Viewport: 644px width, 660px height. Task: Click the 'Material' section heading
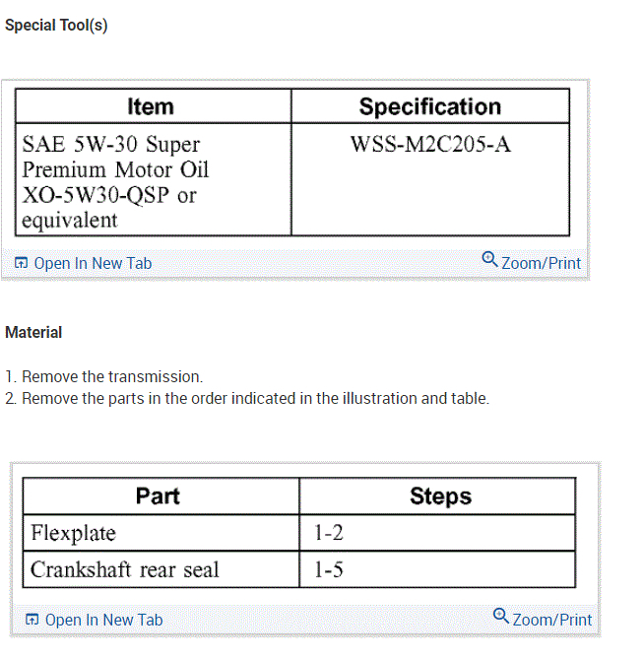[33, 333]
